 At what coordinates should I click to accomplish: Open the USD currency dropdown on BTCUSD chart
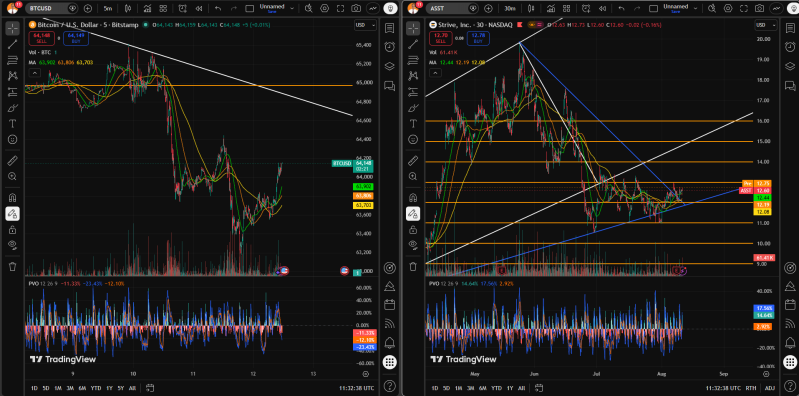coord(365,25)
